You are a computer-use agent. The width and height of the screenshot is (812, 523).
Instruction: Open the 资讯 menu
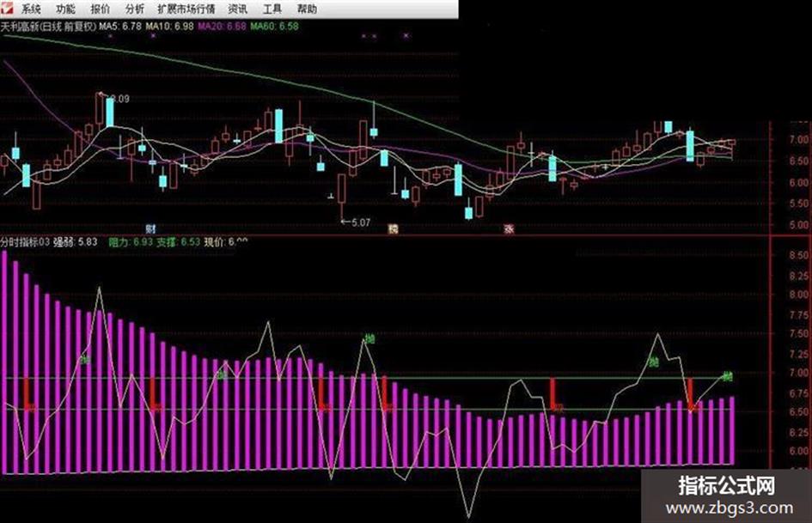pyautogui.click(x=238, y=9)
